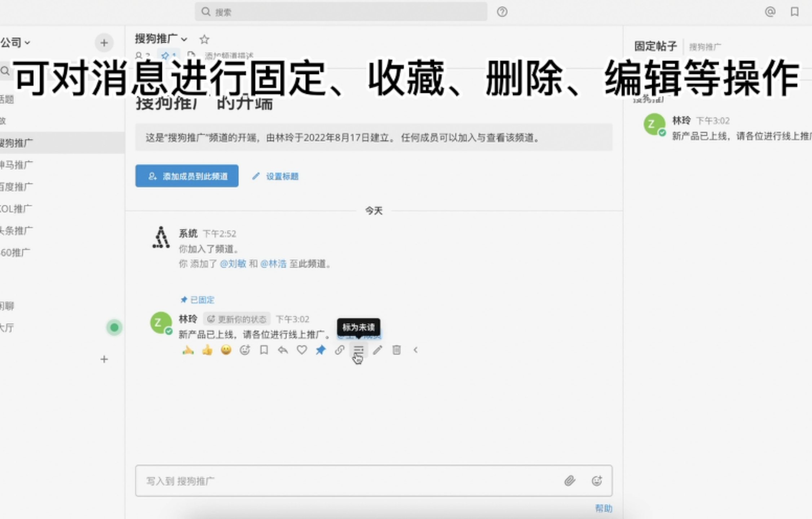Screen dimensions: 812x519
Task: Click 添加成员到此频道 button
Action: click(x=187, y=176)
